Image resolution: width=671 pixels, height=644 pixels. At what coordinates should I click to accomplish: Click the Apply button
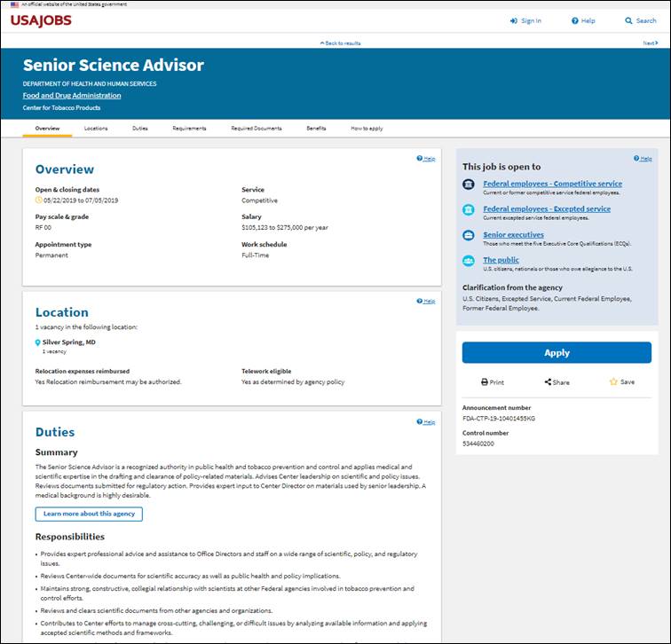(557, 353)
